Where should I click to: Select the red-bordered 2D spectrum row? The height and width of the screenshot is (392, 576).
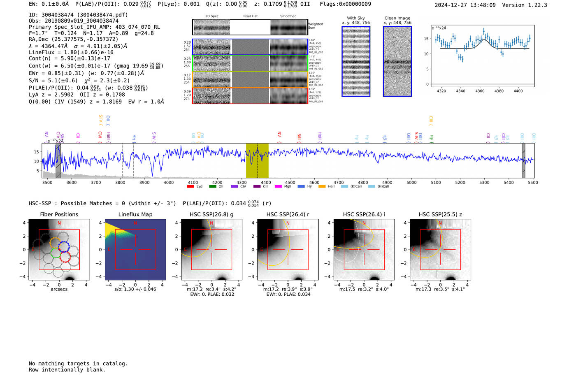(250, 95)
